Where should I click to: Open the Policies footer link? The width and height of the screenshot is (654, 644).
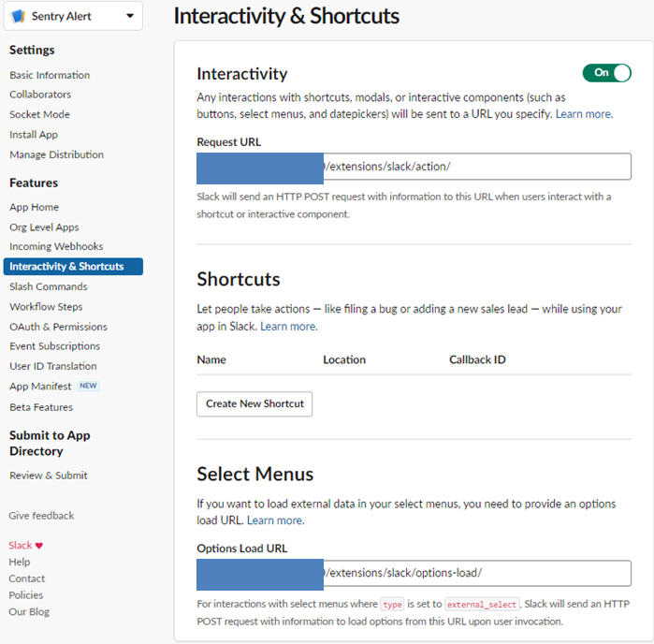[26, 595]
